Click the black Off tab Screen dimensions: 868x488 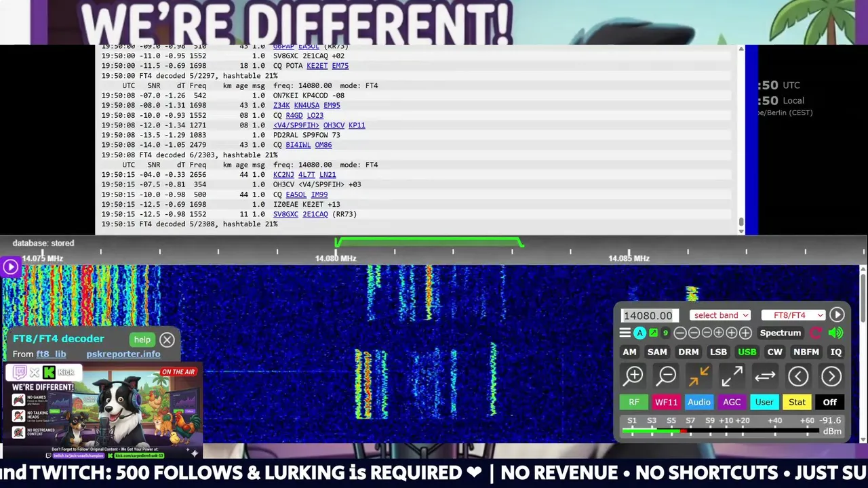coord(829,402)
